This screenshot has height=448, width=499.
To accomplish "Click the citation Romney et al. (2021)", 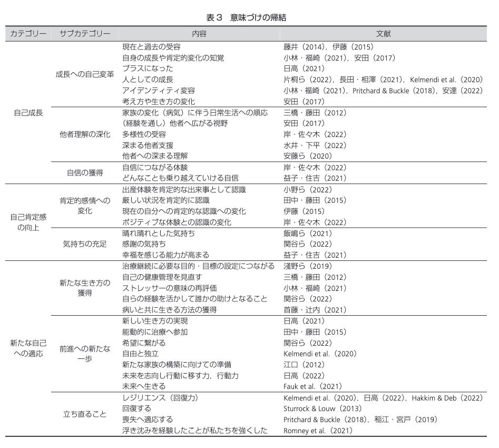I will [318, 431].
